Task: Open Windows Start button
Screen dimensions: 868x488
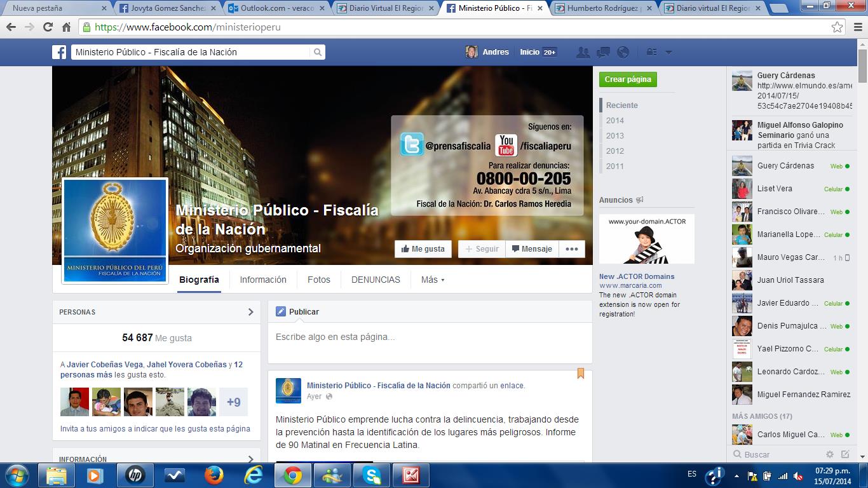Action: point(17,475)
